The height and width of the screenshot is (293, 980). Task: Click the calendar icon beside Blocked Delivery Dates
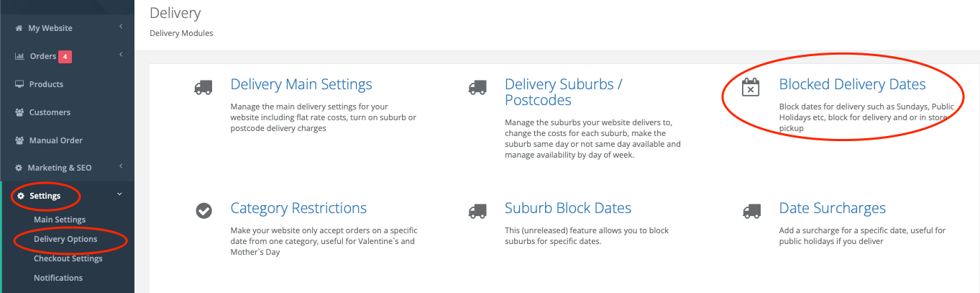(x=751, y=87)
